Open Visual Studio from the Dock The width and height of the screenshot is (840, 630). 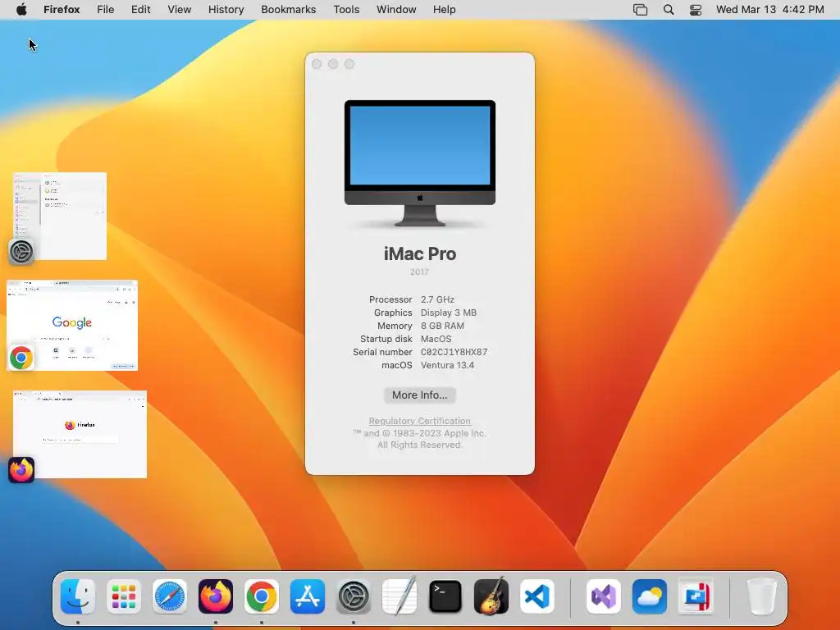604,596
